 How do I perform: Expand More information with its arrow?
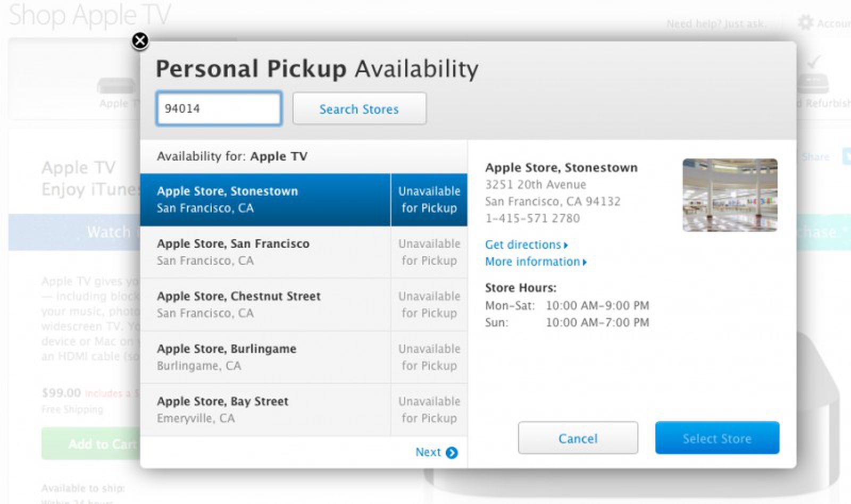tap(583, 262)
